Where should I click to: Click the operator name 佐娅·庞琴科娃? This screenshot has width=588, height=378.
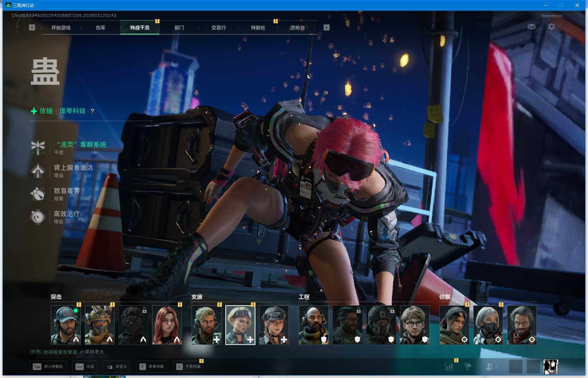[x=62, y=111]
